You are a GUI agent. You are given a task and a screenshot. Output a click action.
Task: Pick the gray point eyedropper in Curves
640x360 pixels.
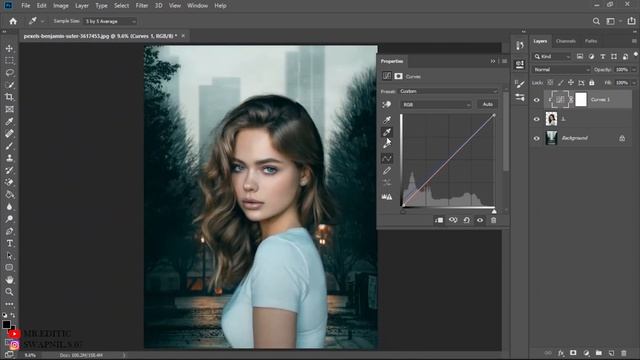[387, 132]
